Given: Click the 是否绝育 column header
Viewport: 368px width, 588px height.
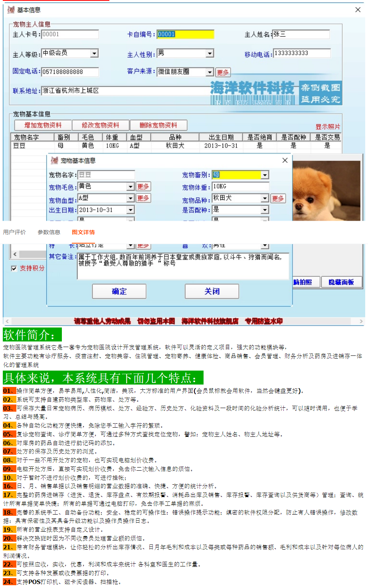Looking at the screenshot, I should [x=260, y=137].
